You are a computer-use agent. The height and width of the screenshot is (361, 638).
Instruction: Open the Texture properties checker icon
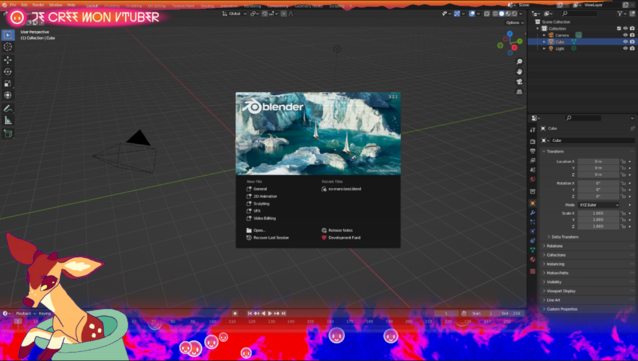(x=533, y=271)
